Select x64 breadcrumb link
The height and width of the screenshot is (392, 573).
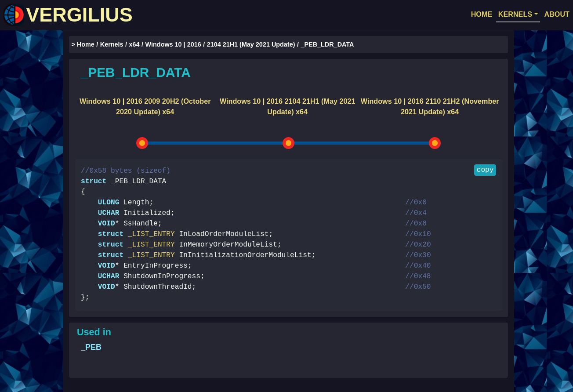(134, 44)
